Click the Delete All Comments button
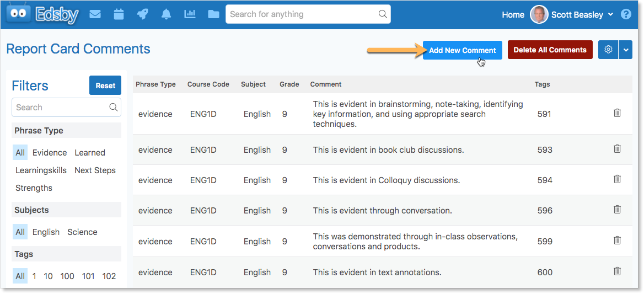644x294 pixels. point(550,50)
